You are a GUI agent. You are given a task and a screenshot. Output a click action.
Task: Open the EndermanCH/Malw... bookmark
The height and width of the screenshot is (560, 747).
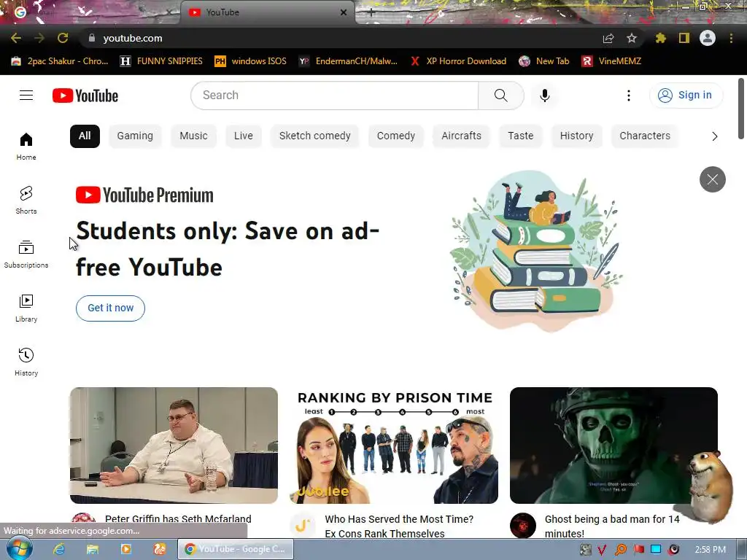(348, 61)
